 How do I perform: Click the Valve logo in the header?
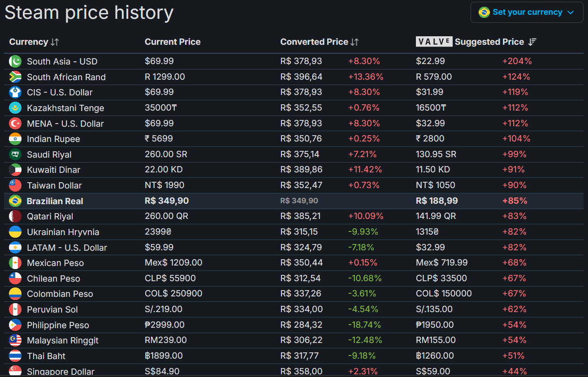pyautogui.click(x=434, y=42)
